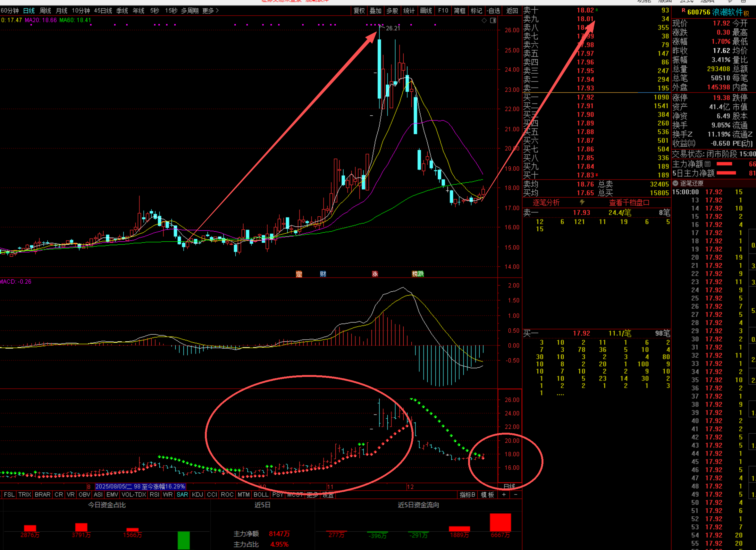756x550 pixels.
Task: Click the minus zoom-out button
Action: click(x=516, y=495)
